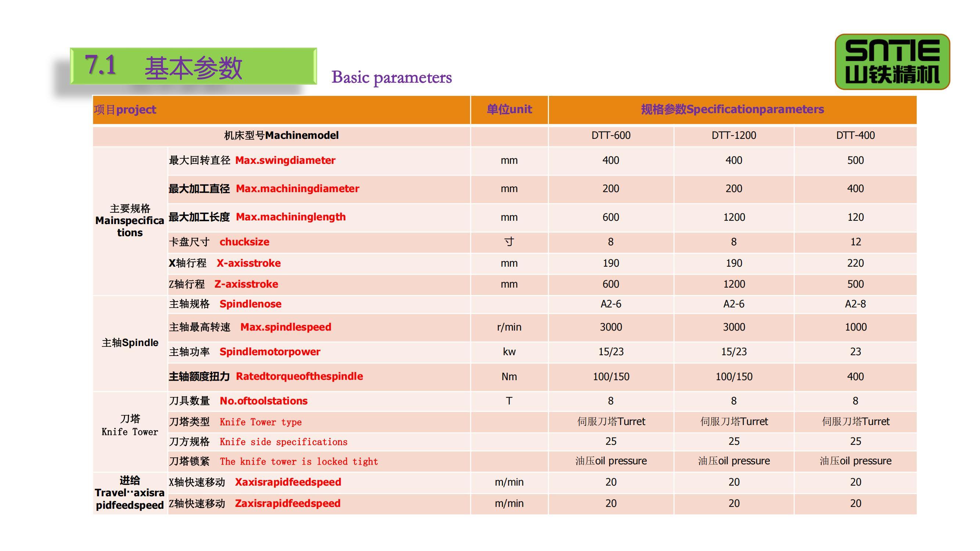Click the 1000 max spindle speed value

(855, 327)
